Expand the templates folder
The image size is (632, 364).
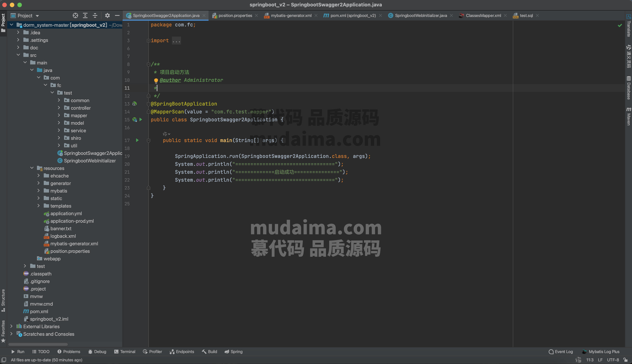point(38,206)
